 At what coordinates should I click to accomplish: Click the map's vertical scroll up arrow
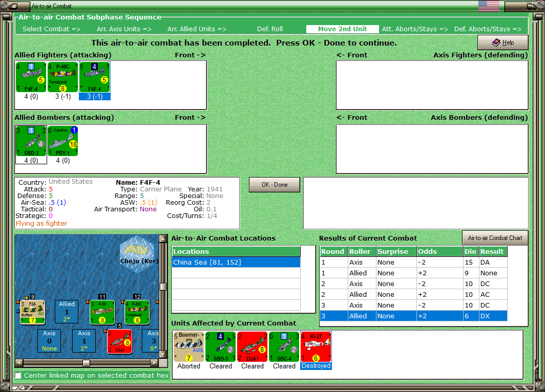163,238
